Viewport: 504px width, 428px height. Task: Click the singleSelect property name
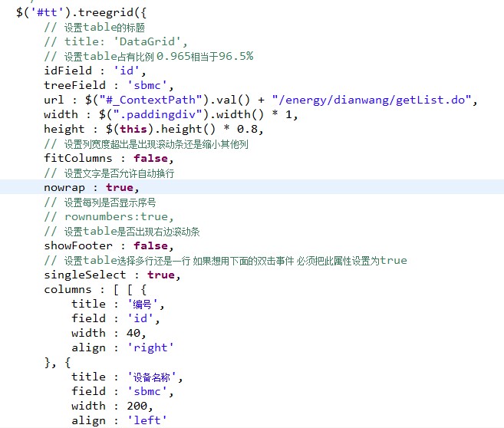[85, 275]
